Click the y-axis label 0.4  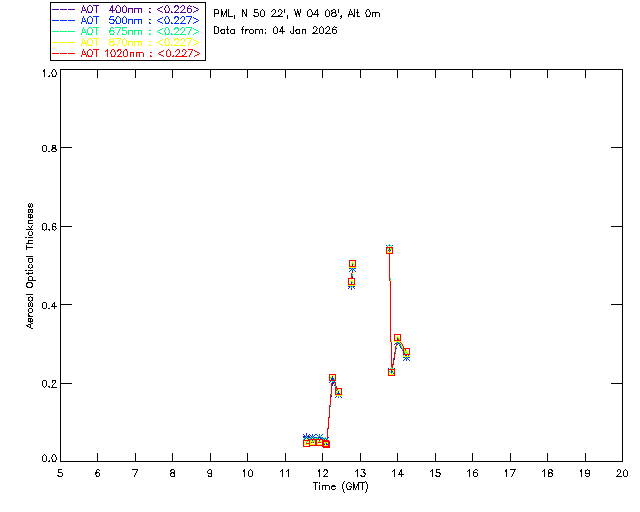click(x=49, y=305)
